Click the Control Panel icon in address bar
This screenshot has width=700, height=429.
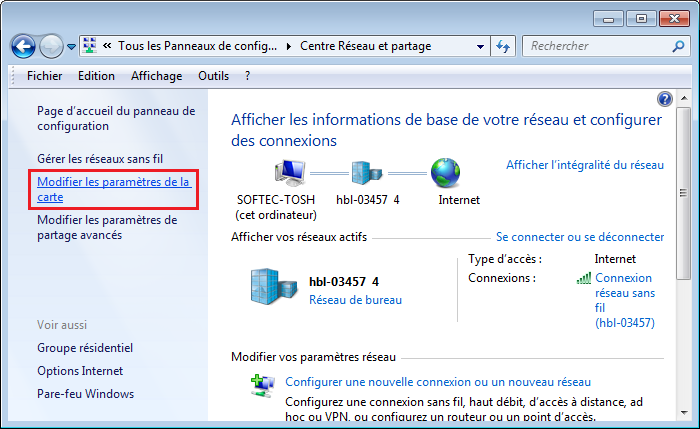[90, 46]
